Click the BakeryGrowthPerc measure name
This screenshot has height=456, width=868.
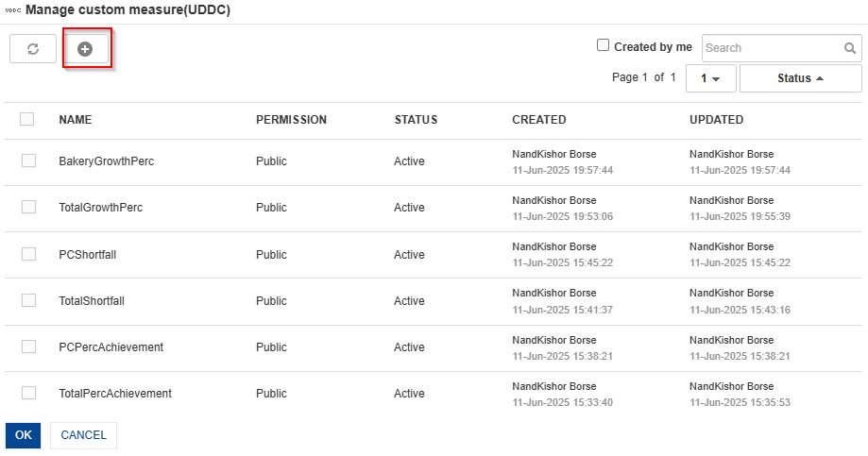[107, 161]
